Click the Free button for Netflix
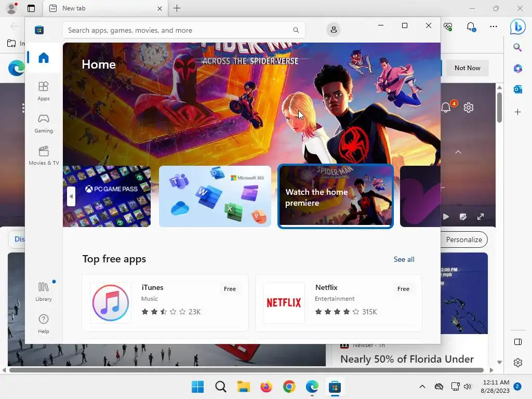 click(403, 289)
